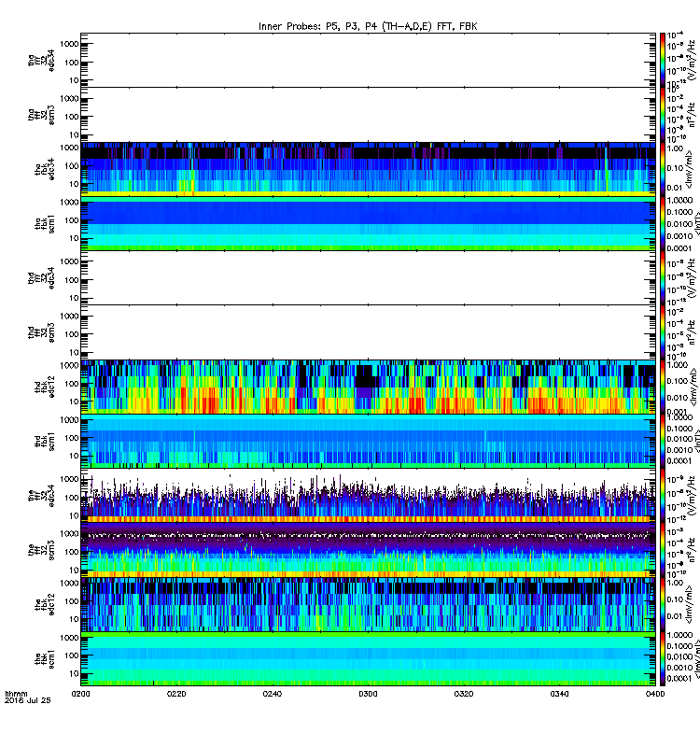Click the color bar beside tha fbk edc34 panel
The width and height of the screenshot is (700, 747).
pos(663,169)
